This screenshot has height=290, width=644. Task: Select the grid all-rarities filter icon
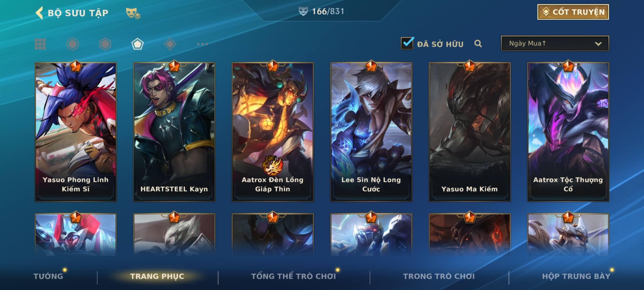click(x=40, y=44)
